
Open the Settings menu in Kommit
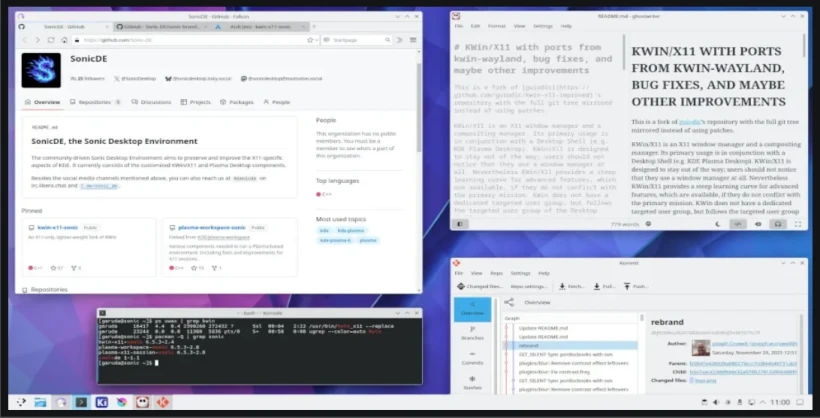[520, 273]
